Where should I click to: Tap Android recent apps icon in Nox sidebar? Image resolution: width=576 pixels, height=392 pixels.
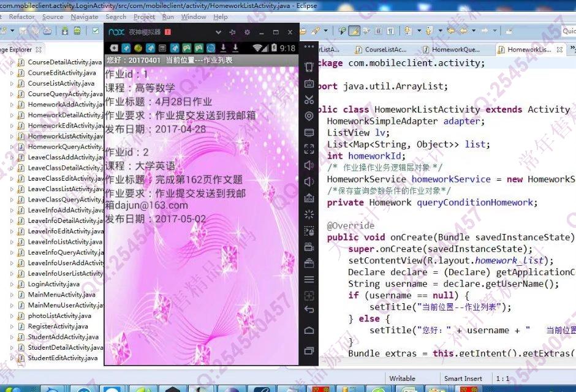click(309, 350)
